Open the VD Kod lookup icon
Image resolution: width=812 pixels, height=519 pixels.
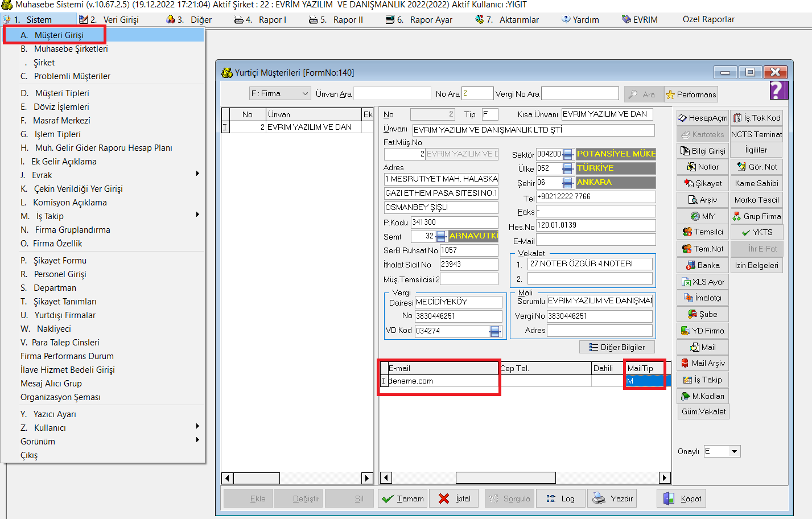click(495, 331)
